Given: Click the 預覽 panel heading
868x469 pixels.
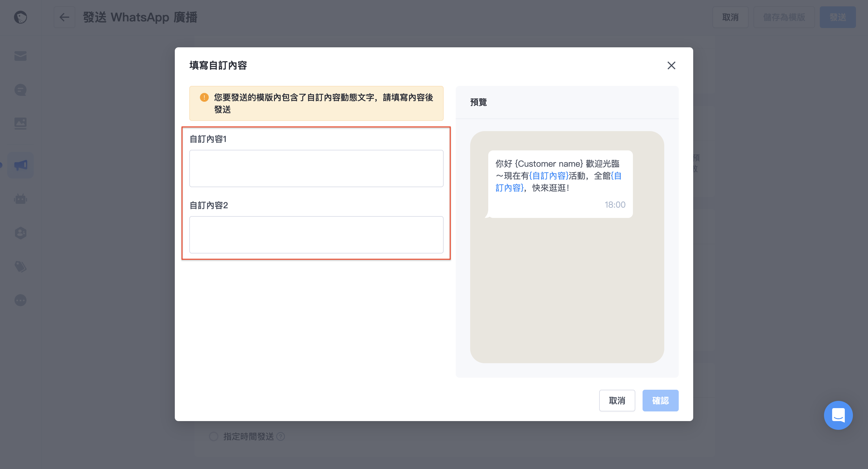Looking at the screenshot, I should click(x=479, y=102).
